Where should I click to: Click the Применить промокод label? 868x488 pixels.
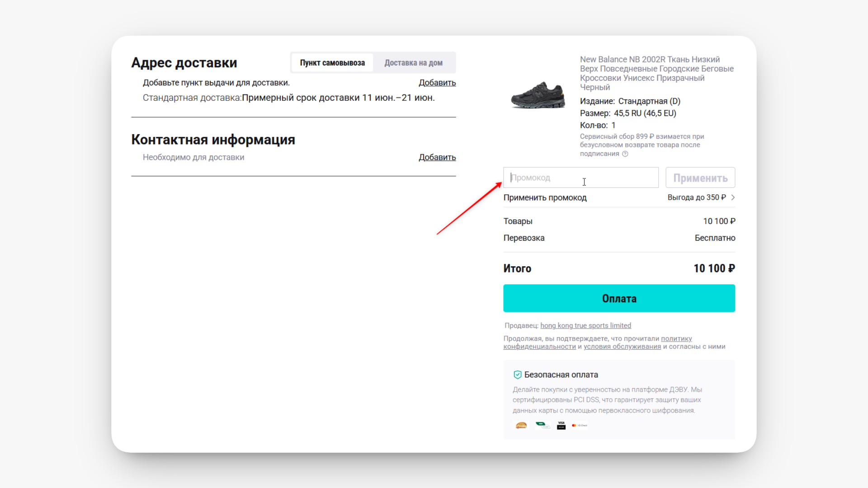(x=545, y=197)
